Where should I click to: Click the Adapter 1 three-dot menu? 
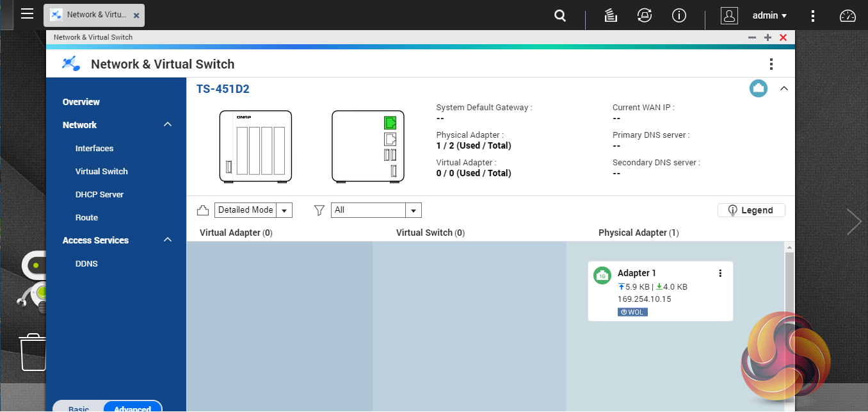pos(720,274)
